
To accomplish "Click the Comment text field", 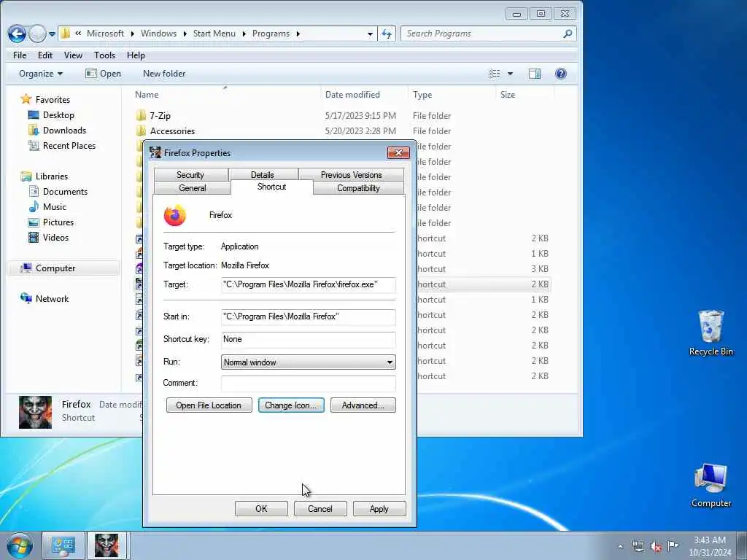I will [309, 384].
